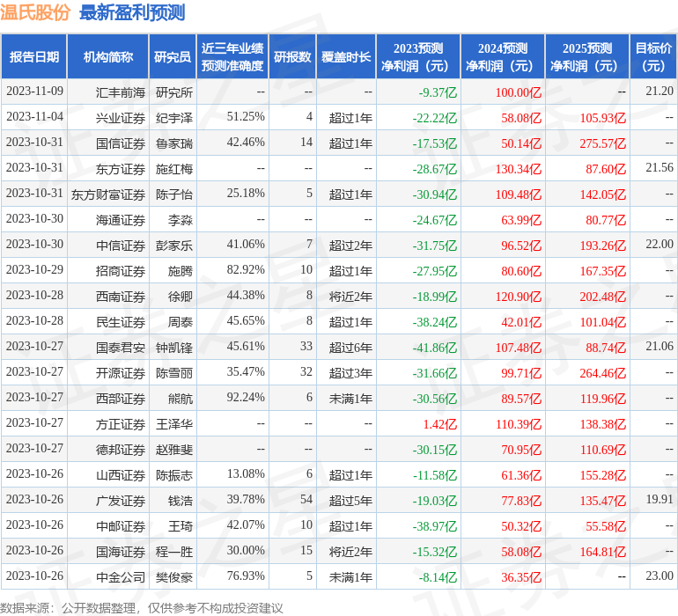Click target price 22.00
Screen dimensions: 678x616
tap(660, 244)
